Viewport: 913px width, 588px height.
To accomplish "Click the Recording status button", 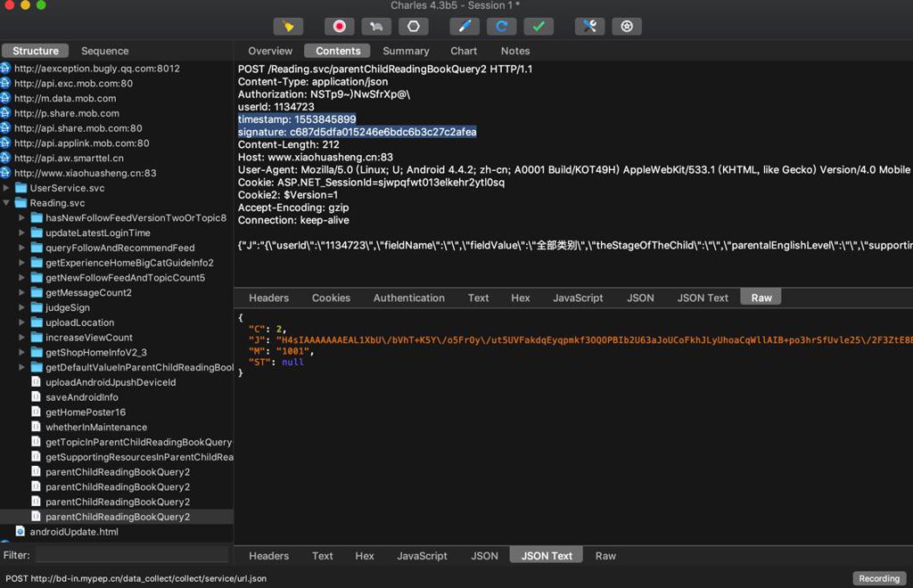I will click(x=878, y=578).
